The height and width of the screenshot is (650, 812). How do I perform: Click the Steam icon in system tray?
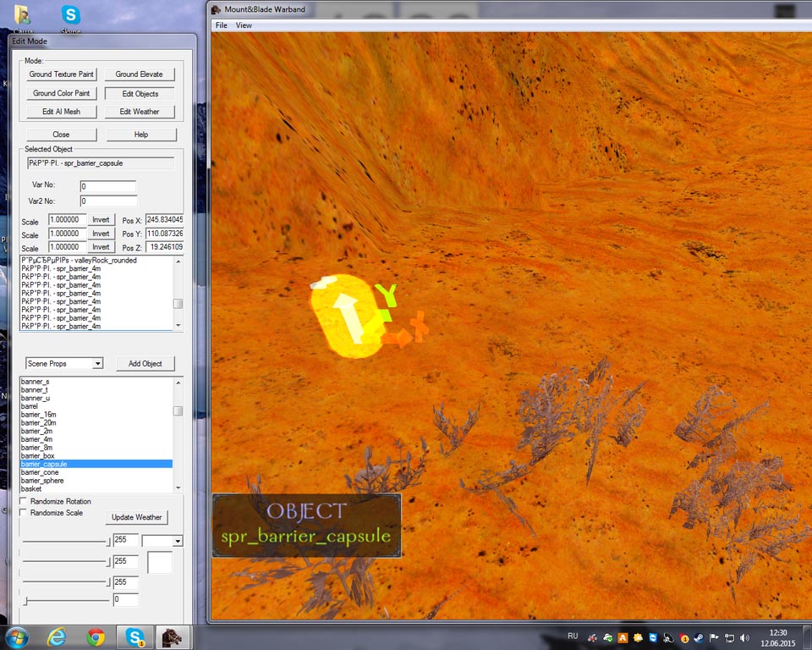click(698, 637)
